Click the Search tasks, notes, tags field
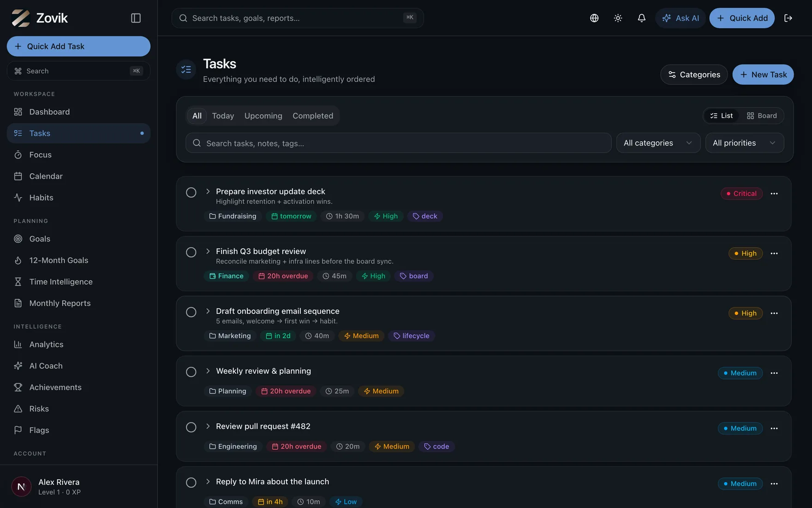Image resolution: width=812 pixels, height=508 pixels. [398, 143]
